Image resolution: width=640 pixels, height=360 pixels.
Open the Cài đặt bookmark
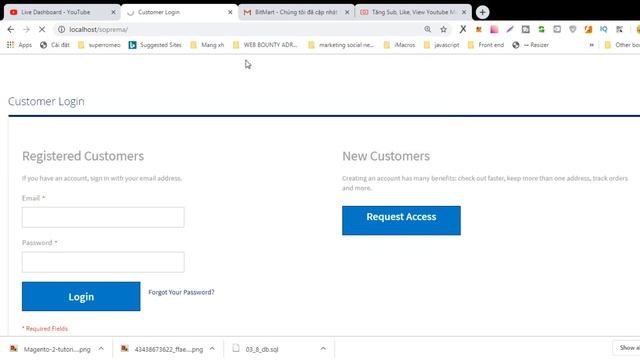click(x=55, y=45)
